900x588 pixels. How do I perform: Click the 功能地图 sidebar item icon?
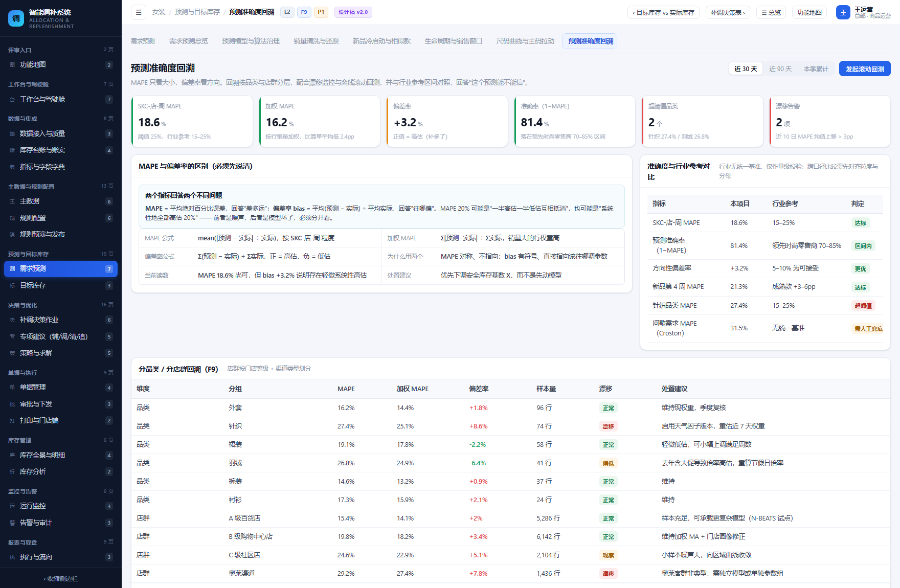12,65
